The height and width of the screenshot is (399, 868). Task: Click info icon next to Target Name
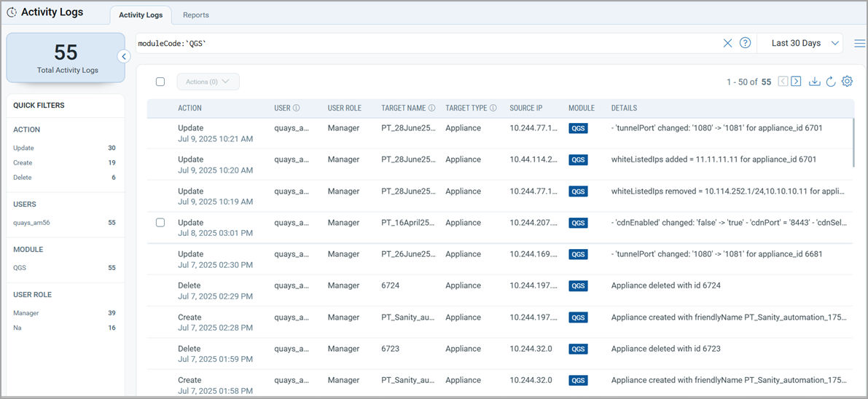point(431,108)
